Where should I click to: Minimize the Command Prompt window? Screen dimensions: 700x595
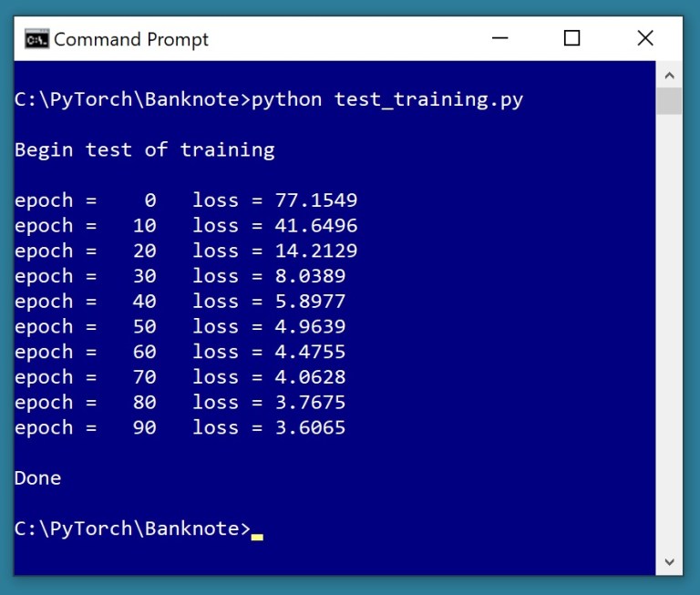[x=500, y=38]
